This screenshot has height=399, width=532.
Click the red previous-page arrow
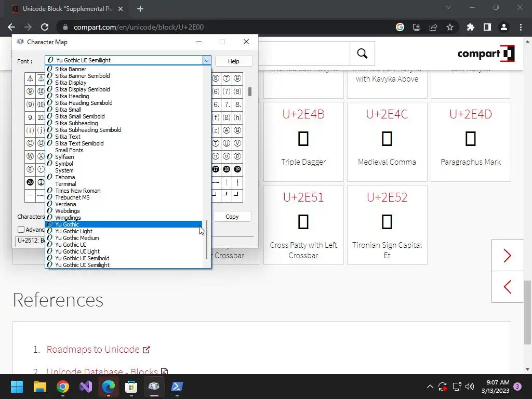tap(507, 287)
